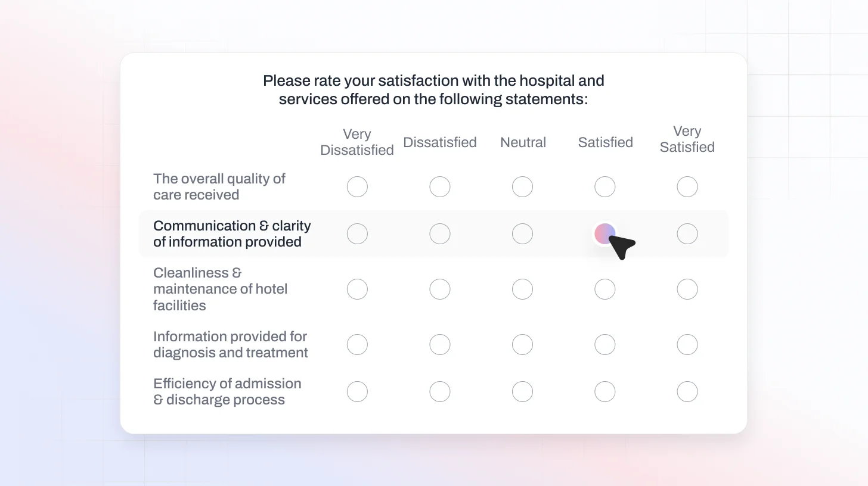Mark overall quality of care as Neutral

pos(522,187)
